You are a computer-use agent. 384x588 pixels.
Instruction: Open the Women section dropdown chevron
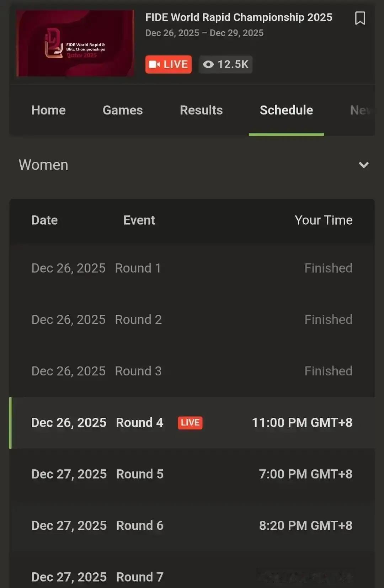point(363,165)
